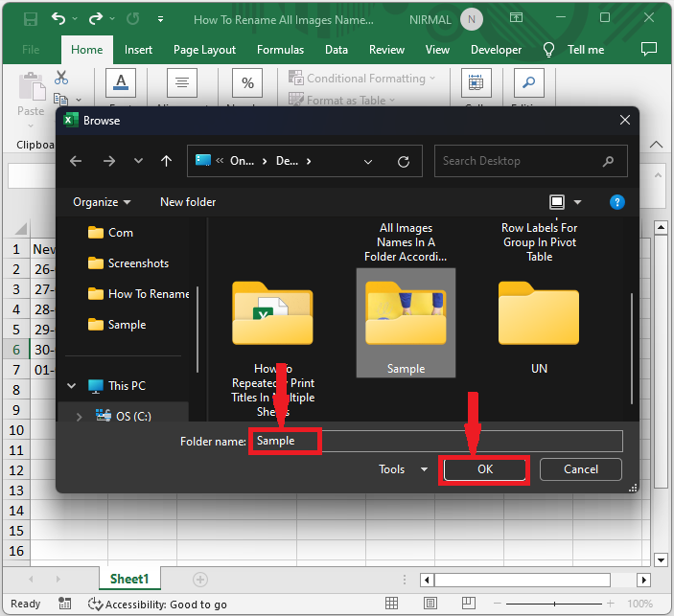Click the Percent number format icon
The width and height of the screenshot is (674, 616).
tap(248, 83)
